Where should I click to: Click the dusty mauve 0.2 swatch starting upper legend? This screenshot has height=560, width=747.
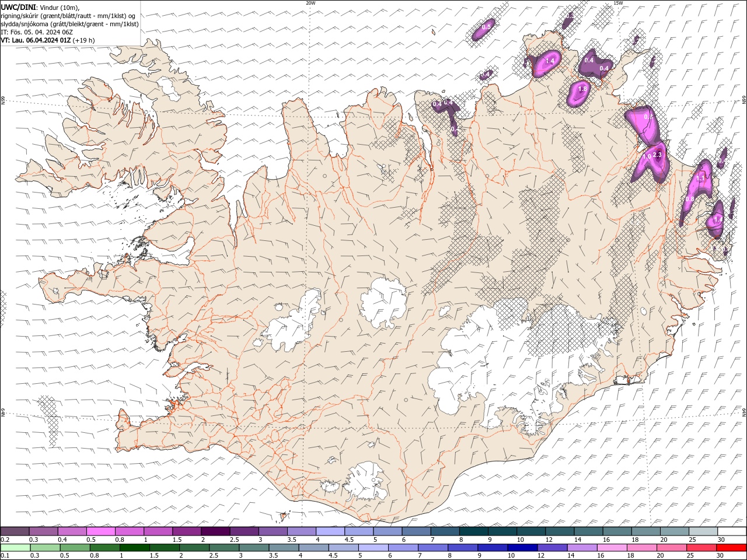[x=15, y=531]
